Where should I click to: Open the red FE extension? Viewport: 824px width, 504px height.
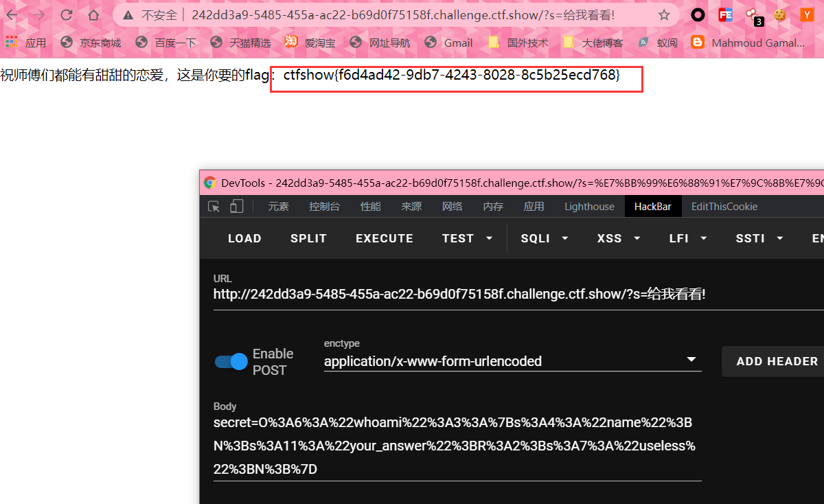725,14
